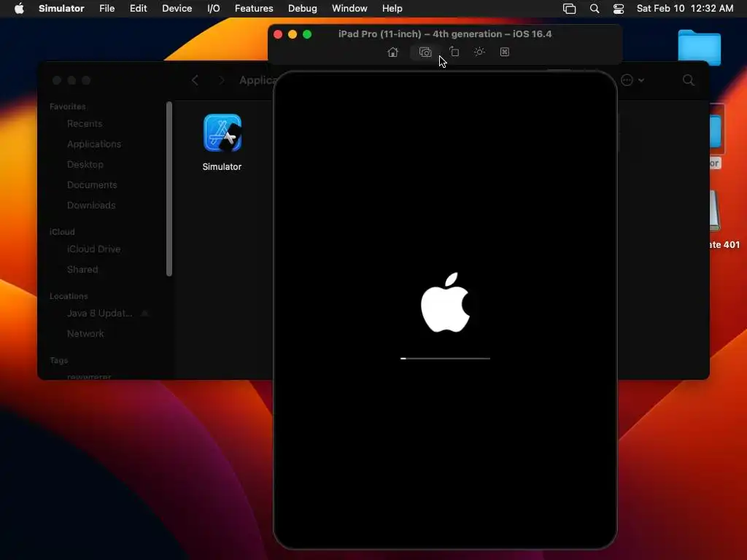Take a screenshot with the camera icon
Viewport: 747px width, 560px height.
tap(425, 52)
